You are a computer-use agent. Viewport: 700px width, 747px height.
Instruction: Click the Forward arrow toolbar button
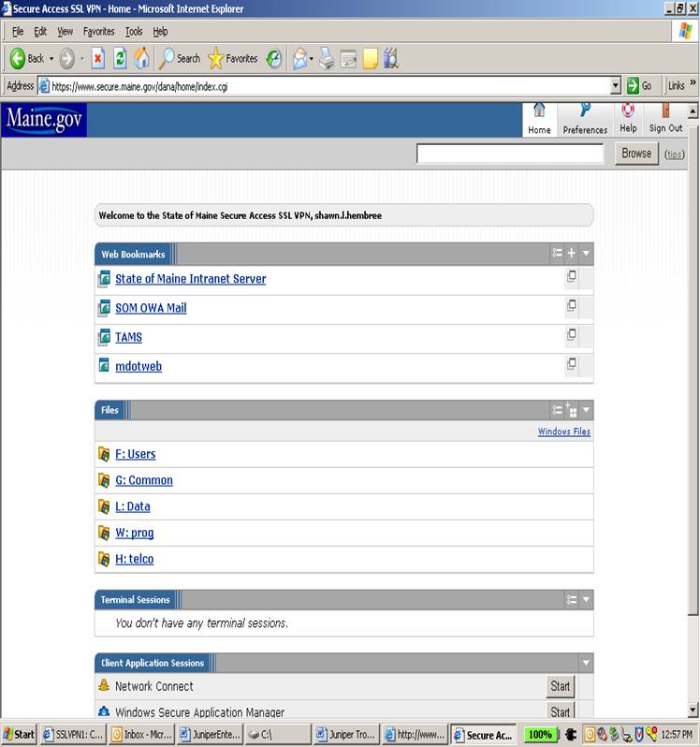[x=66, y=59]
